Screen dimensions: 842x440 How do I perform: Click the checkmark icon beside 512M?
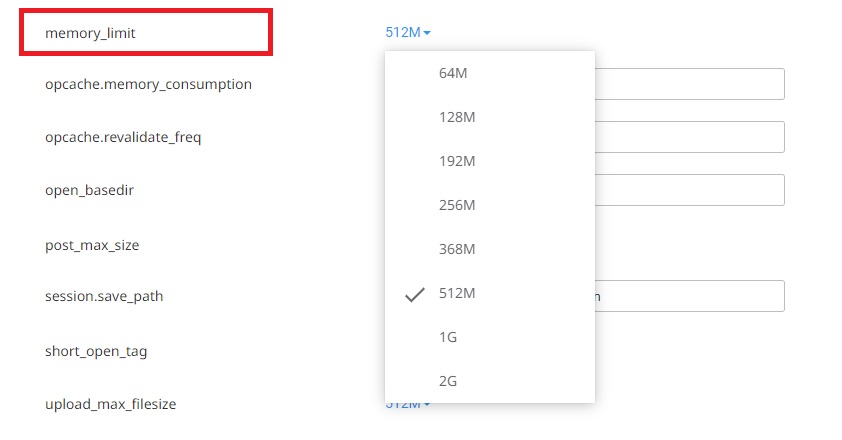(415, 294)
